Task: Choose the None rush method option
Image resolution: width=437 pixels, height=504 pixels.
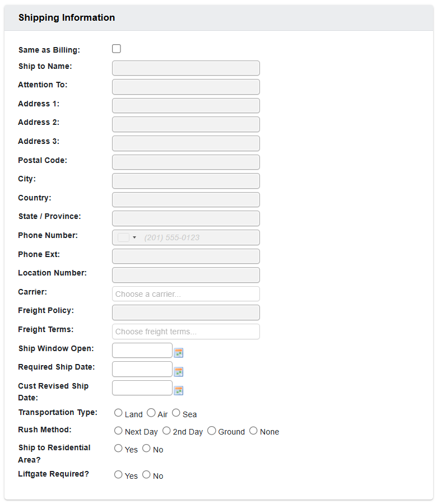Action: pyautogui.click(x=253, y=430)
